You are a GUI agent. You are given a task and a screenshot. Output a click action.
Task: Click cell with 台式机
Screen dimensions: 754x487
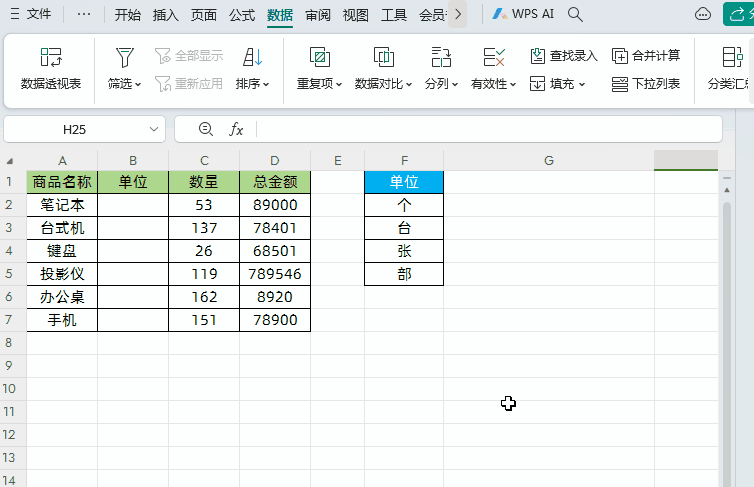pyautogui.click(x=62, y=228)
